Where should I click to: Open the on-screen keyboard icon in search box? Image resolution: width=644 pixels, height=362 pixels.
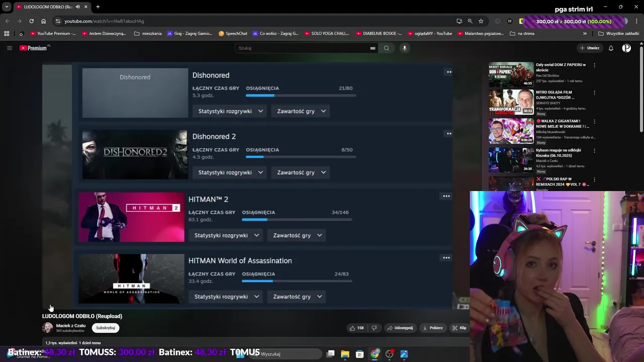click(x=373, y=48)
